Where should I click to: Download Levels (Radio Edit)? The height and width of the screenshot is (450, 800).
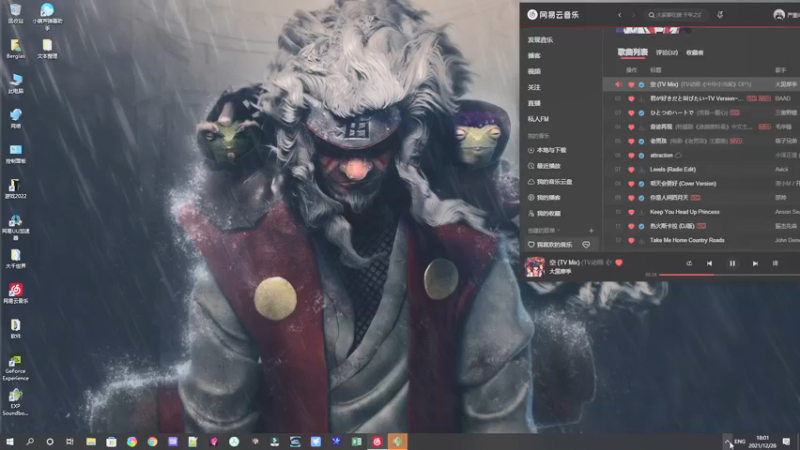[x=641, y=170]
